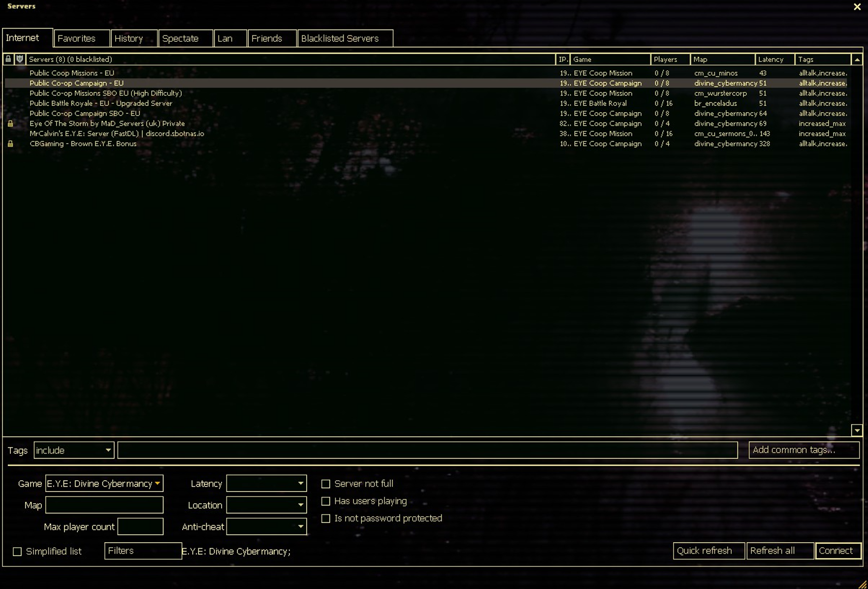Sort by Tags column header

click(x=823, y=59)
